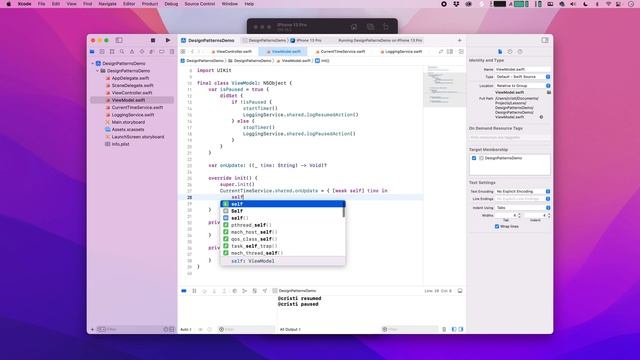Screen dimensions: 640x360
Task: Open the All Output console filter dropdown
Action: (x=290, y=329)
